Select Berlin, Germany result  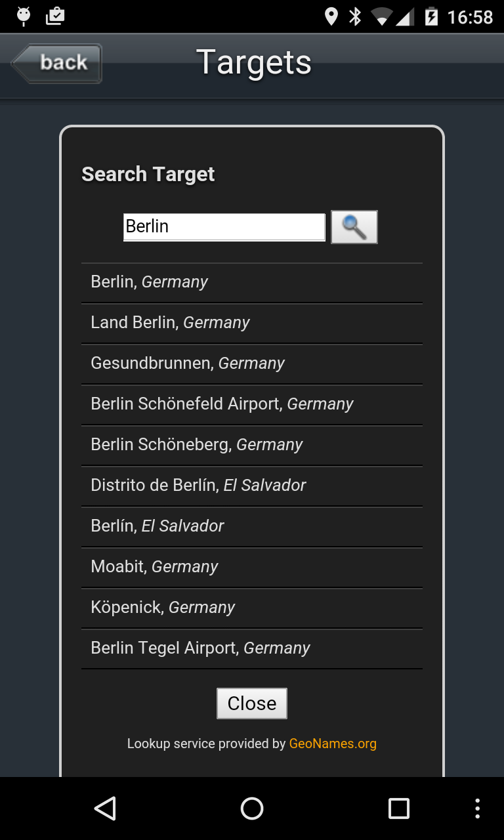click(252, 282)
